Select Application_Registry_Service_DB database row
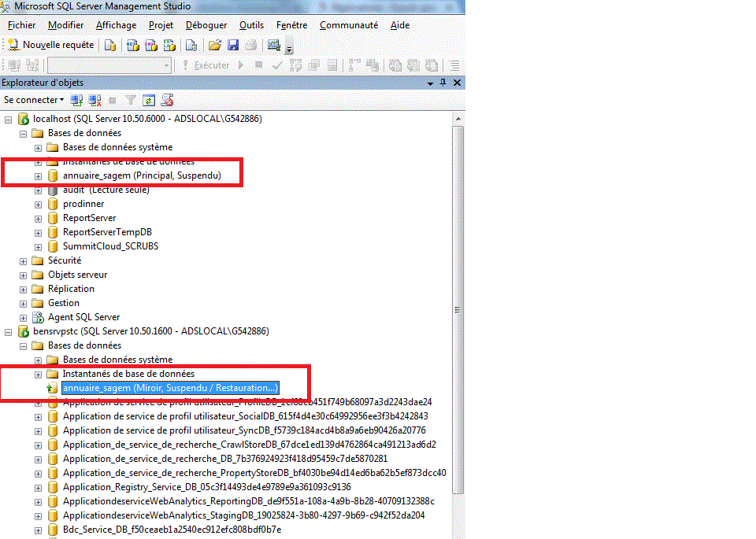 pyautogui.click(x=207, y=487)
